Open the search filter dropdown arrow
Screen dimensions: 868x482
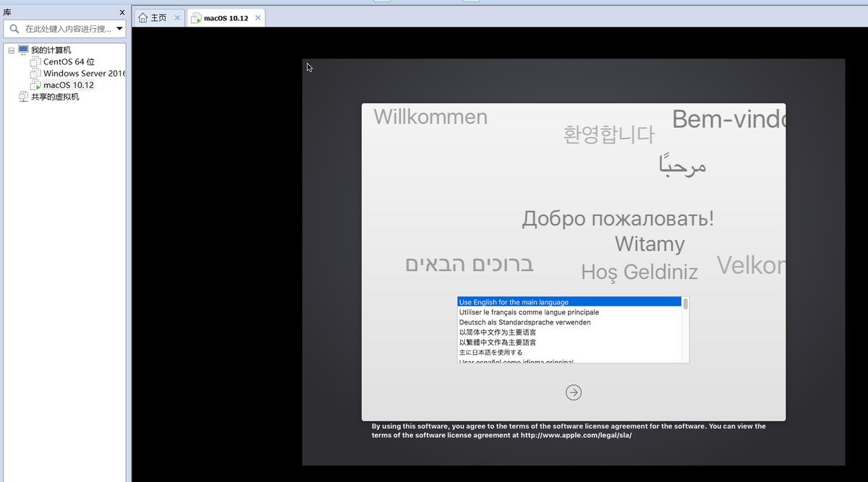coord(118,28)
